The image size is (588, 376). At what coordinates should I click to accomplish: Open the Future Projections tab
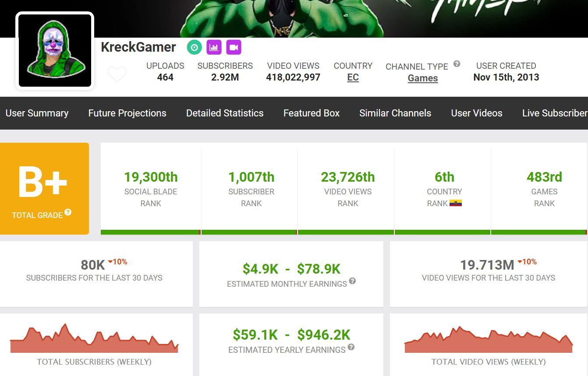(127, 113)
